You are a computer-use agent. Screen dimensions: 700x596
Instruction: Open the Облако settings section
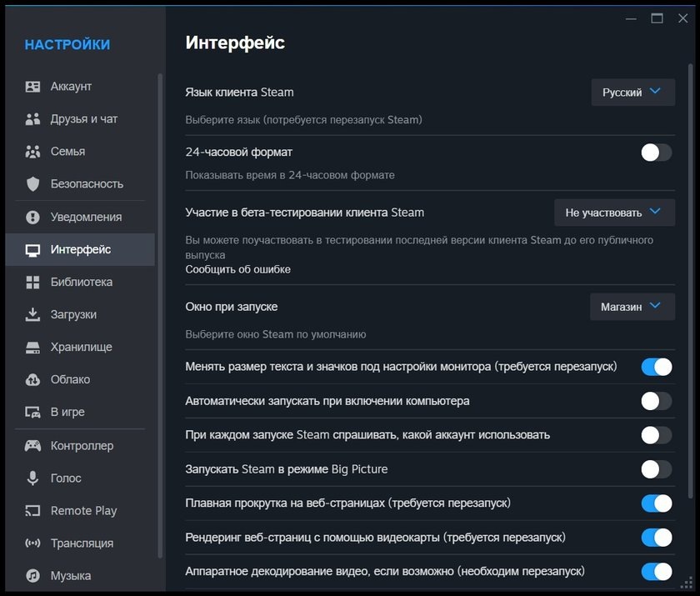(70, 380)
